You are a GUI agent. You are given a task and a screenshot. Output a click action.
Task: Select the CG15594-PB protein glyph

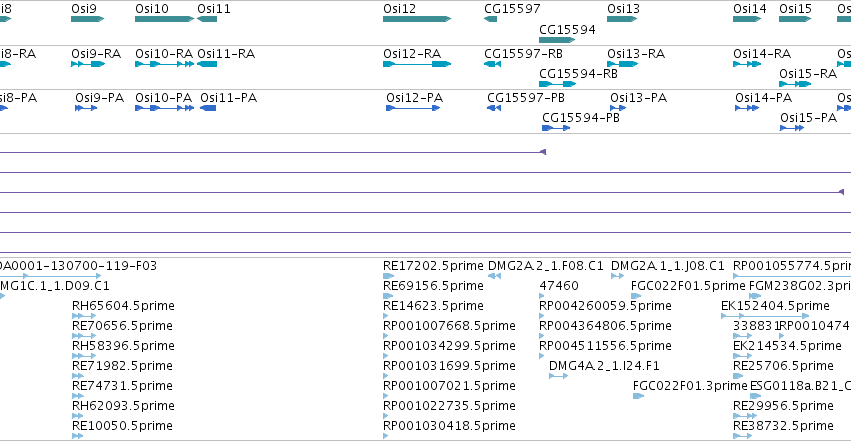(556, 128)
